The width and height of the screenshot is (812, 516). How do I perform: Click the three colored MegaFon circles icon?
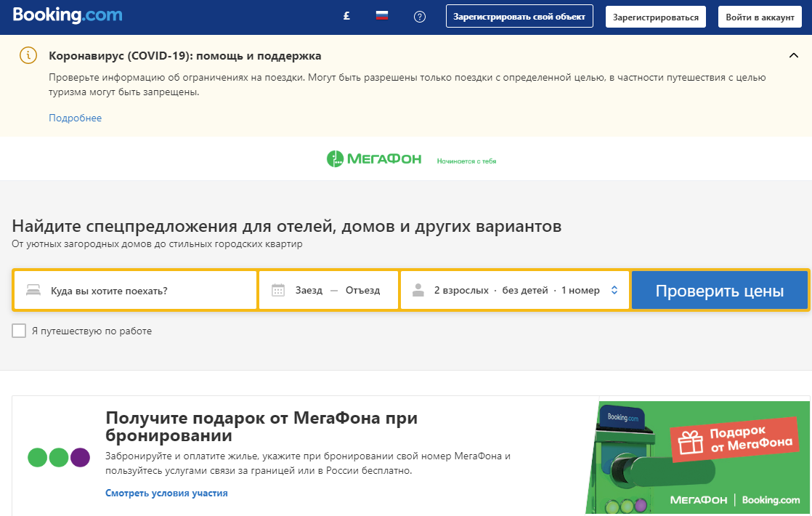59,457
